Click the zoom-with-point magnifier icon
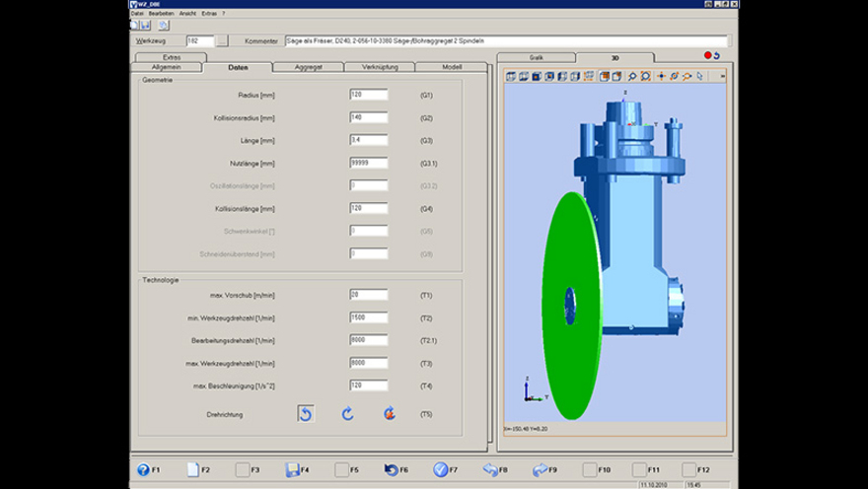Image resolution: width=868 pixels, height=489 pixels. point(687,76)
